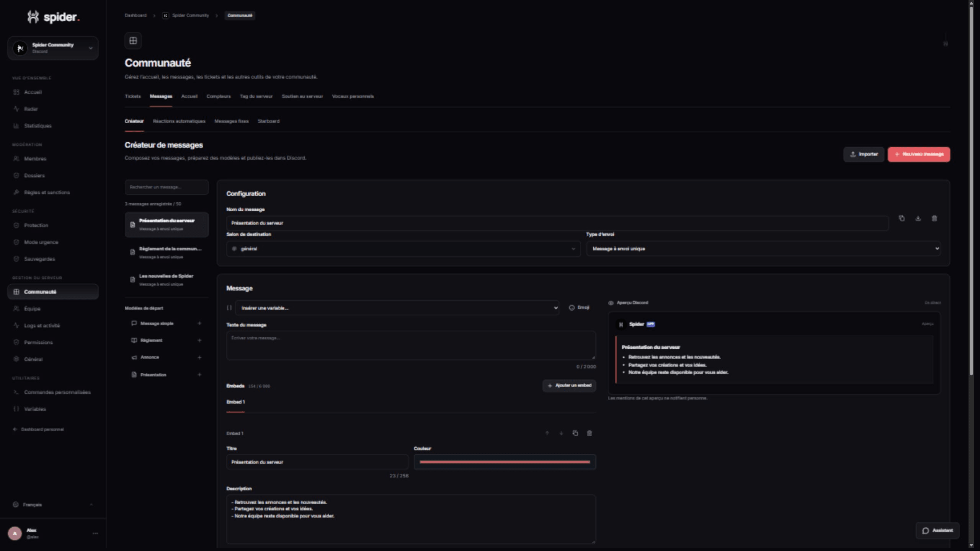Image resolution: width=980 pixels, height=551 pixels.
Task: Go to Protection in sidebar
Action: (x=53, y=225)
